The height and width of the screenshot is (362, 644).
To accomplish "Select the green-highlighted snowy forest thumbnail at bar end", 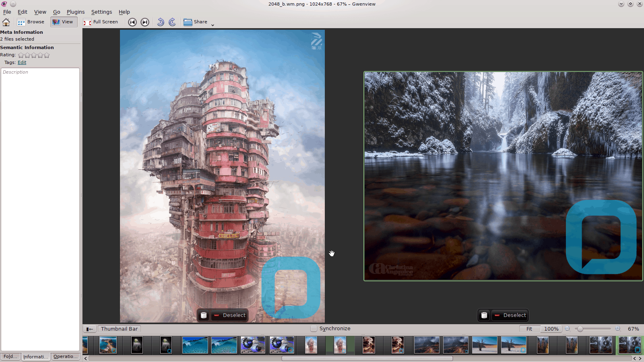I will pos(630,345).
